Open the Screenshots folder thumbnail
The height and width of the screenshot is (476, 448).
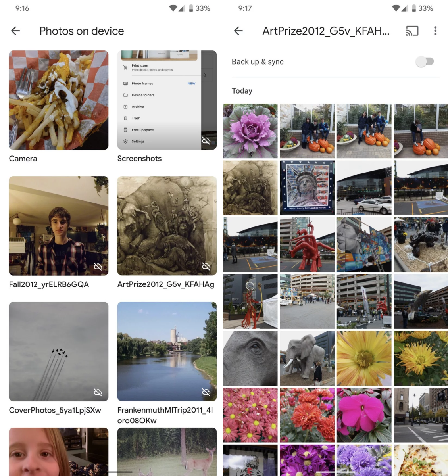(x=167, y=100)
